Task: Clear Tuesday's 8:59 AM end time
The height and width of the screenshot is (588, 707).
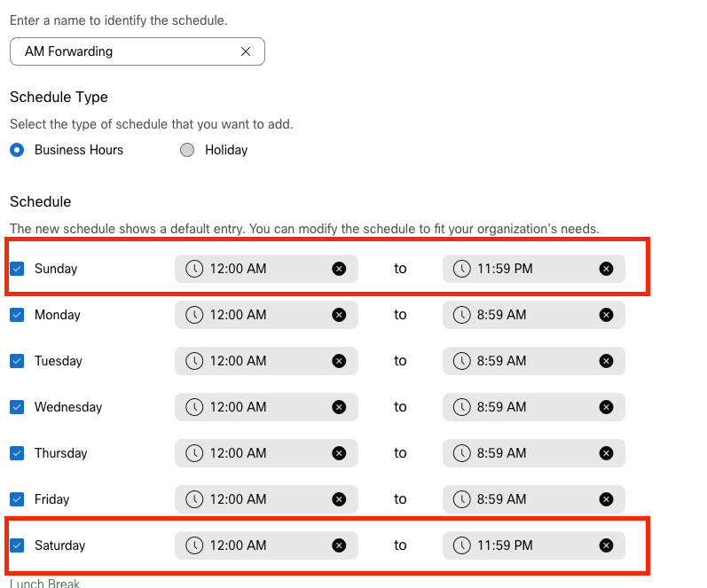Action: click(606, 361)
